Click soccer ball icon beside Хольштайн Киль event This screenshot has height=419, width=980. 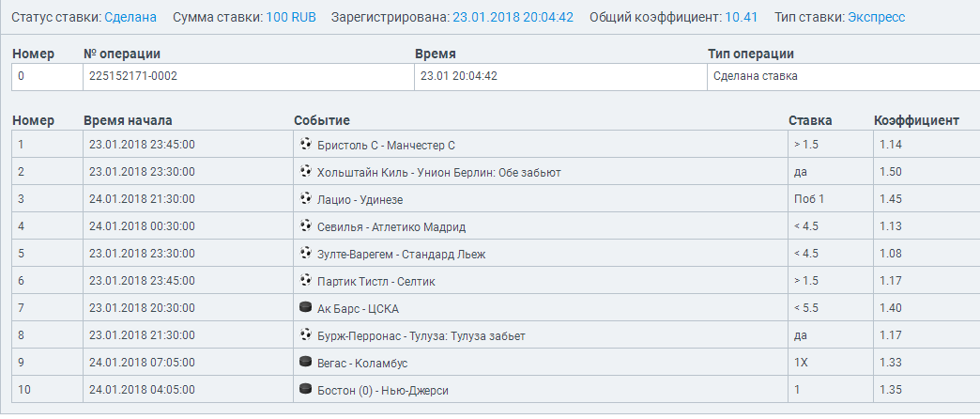[305, 172]
